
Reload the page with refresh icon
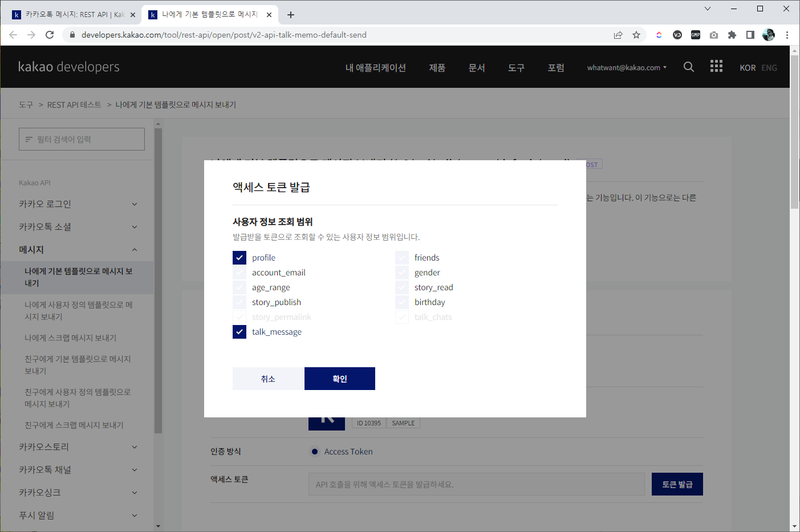(x=50, y=35)
